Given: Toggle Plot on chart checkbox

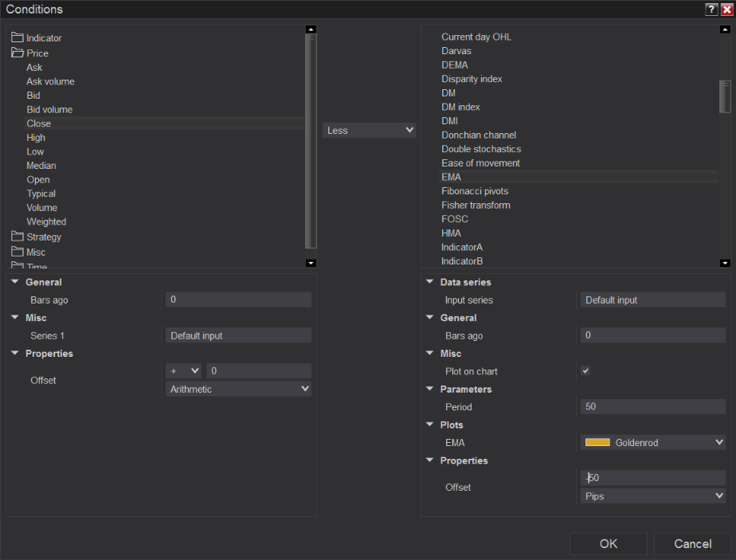Looking at the screenshot, I should pos(585,371).
